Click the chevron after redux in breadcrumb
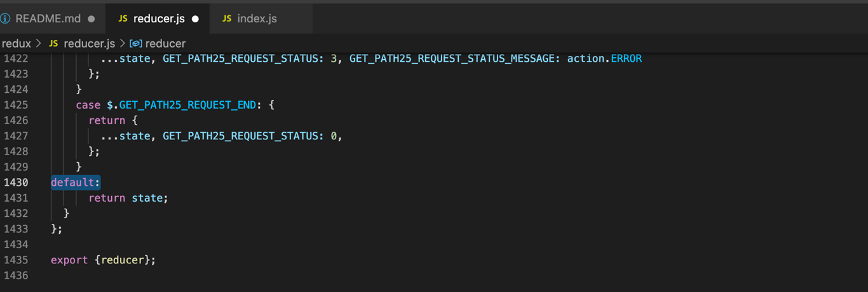 [x=38, y=43]
